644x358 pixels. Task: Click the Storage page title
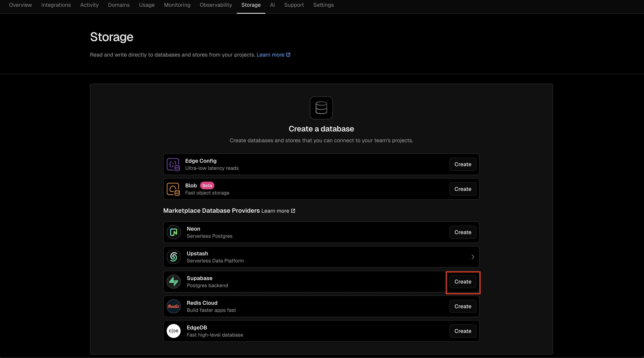[x=112, y=37]
